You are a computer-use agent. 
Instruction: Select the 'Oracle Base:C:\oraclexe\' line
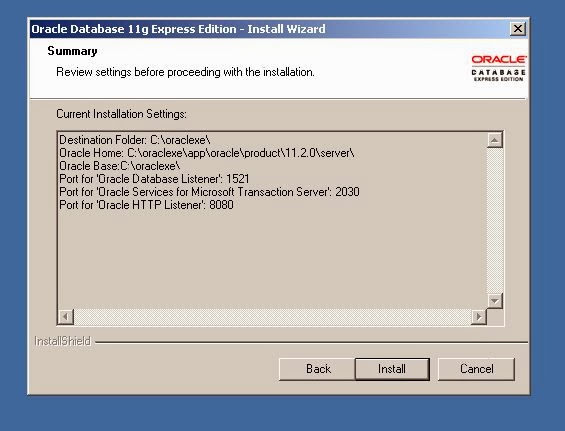120,166
